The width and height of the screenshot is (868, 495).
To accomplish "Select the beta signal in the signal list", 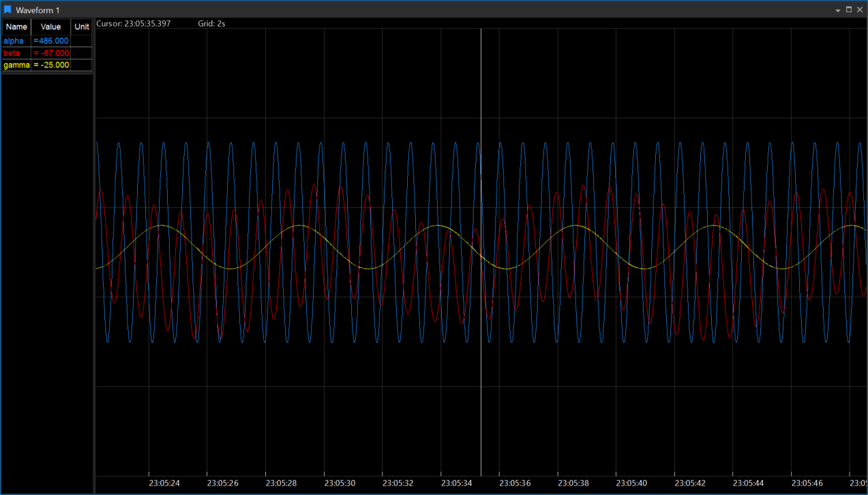I will (x=10, y=52).
